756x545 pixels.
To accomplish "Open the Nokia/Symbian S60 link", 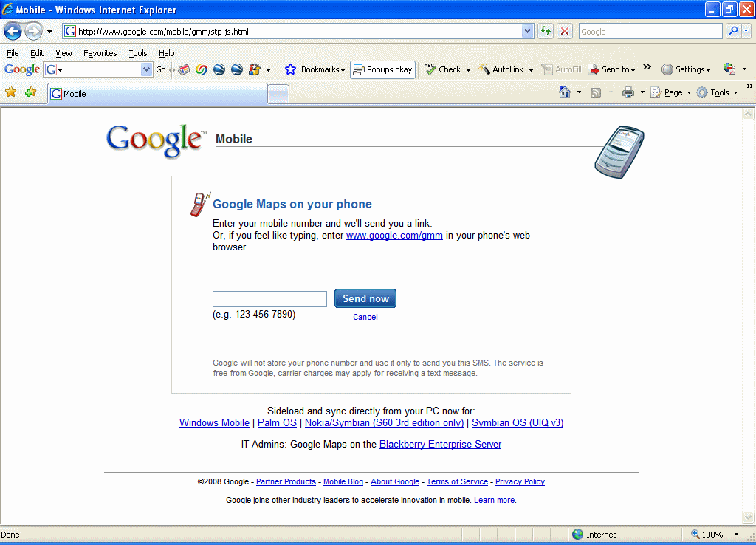I will click(x=384, y=423).
